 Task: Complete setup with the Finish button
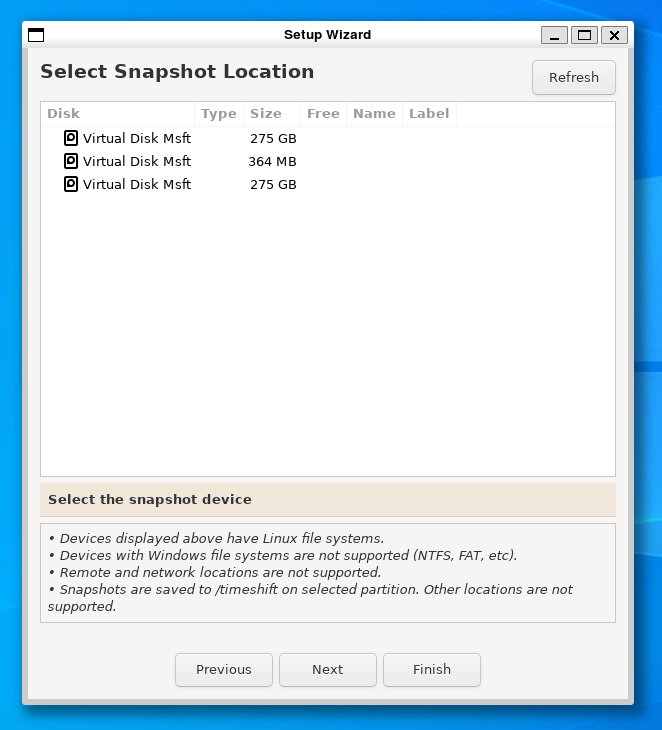(x=432, y=669)
